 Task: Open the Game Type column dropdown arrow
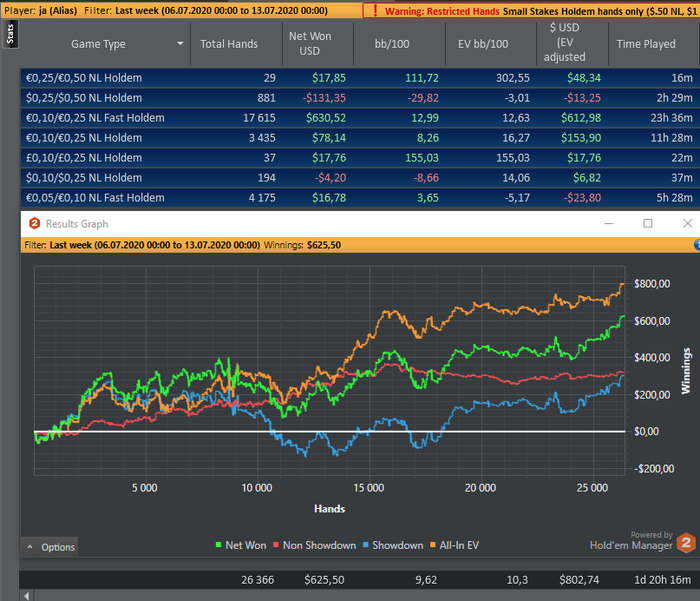coord(181,44)
